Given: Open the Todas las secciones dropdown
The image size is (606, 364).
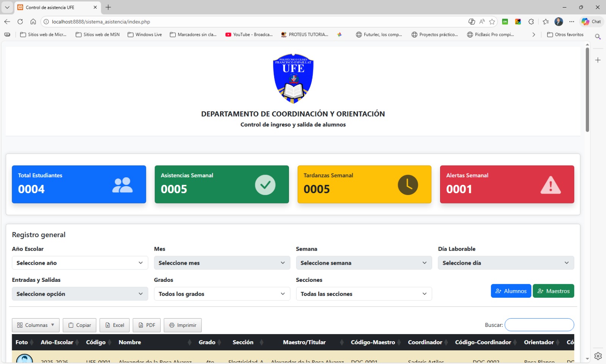Looking at the screenshot, I should (x=364, y=294).
